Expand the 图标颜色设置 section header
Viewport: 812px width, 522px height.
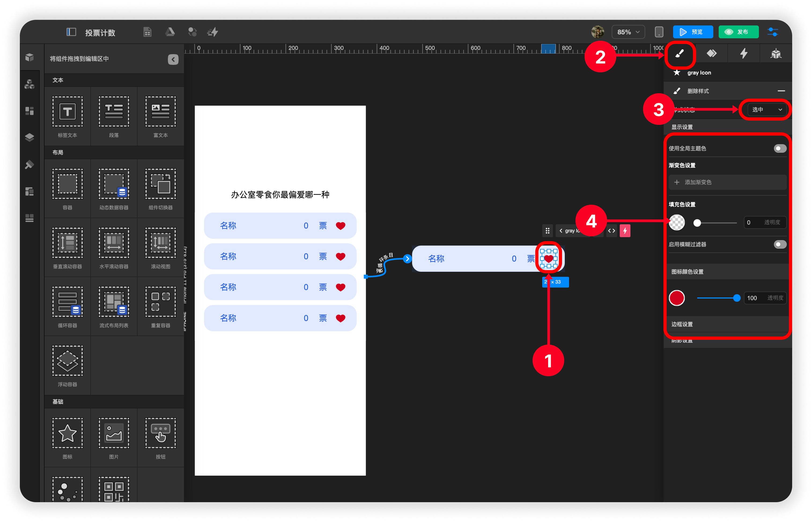pos(727,271)
